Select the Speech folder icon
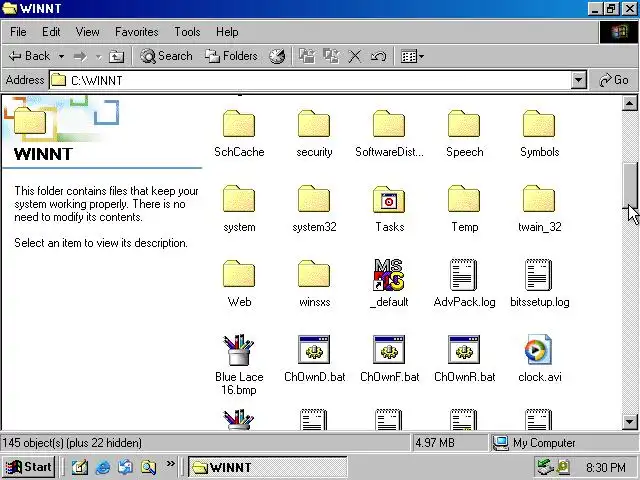This screenshot has height=480, width=640. [464, 124]
